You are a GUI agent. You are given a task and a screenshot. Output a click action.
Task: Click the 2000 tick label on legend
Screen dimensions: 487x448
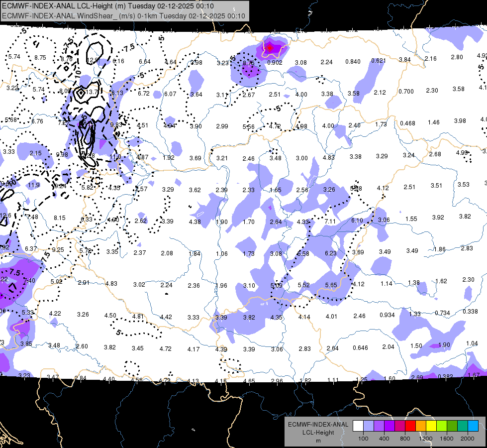(468, 439)
